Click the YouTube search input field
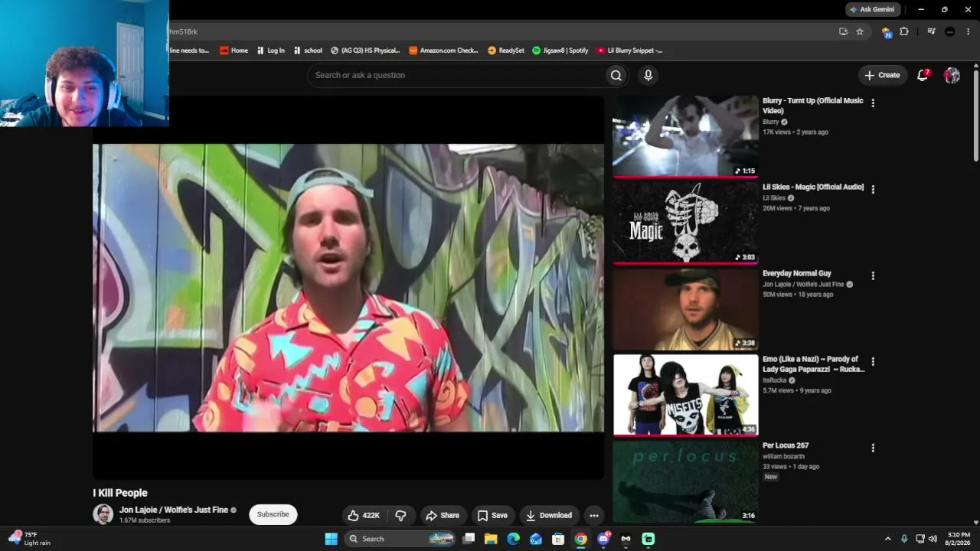This screenshot has width=980, height=551. tap(456, 75)
